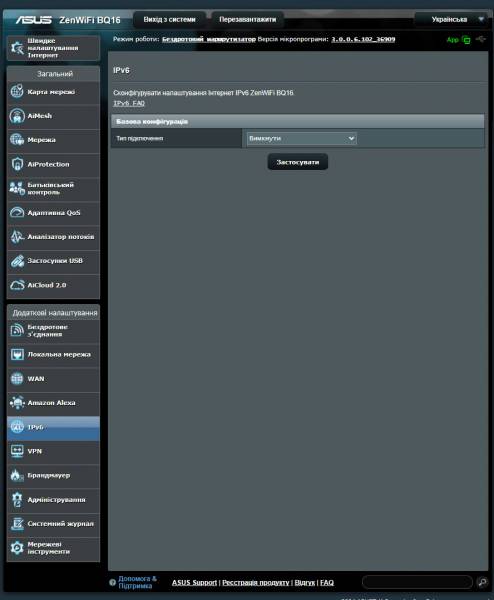This screenshot has width=494, height=600.
Task: Click the traffic analyzer pulse icon
Action: [17, 236]
